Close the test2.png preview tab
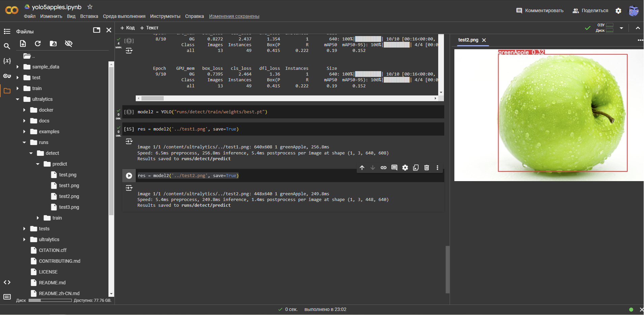The image size is (644, 315). [484, 40]
